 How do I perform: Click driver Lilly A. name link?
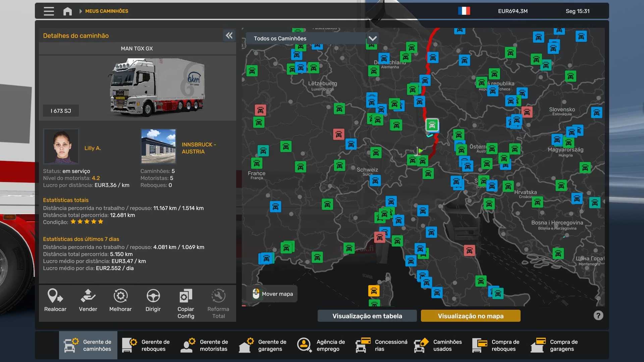click(93, 148)
